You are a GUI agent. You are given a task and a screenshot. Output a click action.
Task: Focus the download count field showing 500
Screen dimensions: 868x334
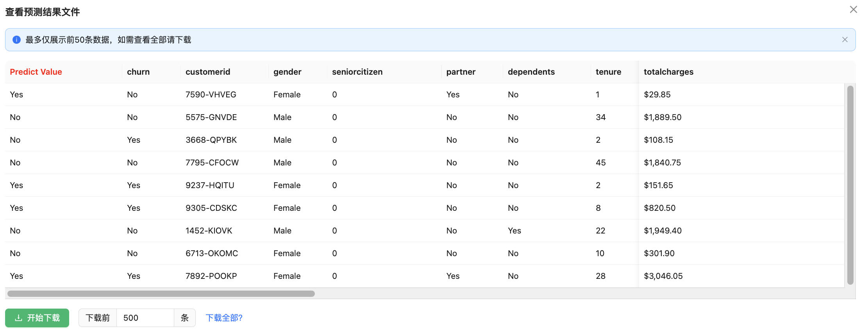point(145,318)
